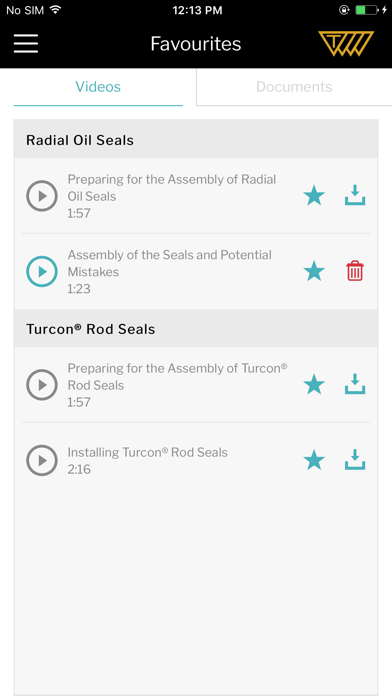Image resolution: width=392 pixels, height=696 pixels.
Task: Open the hamburger menu
Action: 26,44
